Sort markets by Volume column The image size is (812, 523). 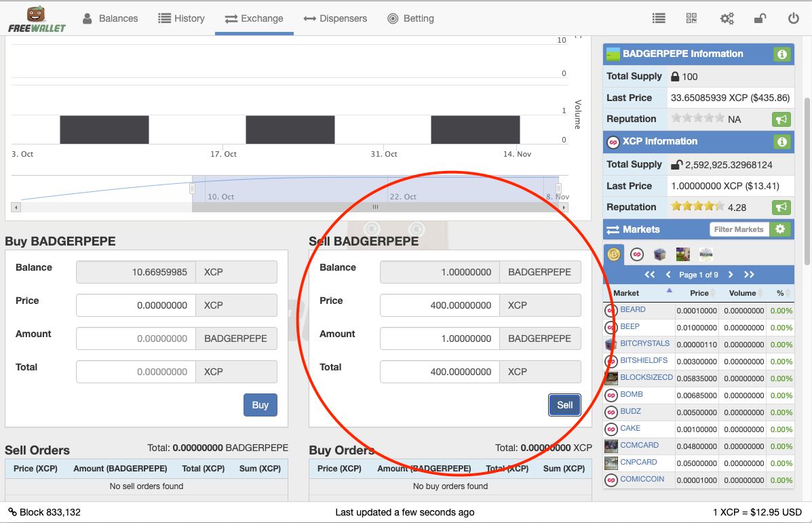pyautogui.click(x=743, y=293)
